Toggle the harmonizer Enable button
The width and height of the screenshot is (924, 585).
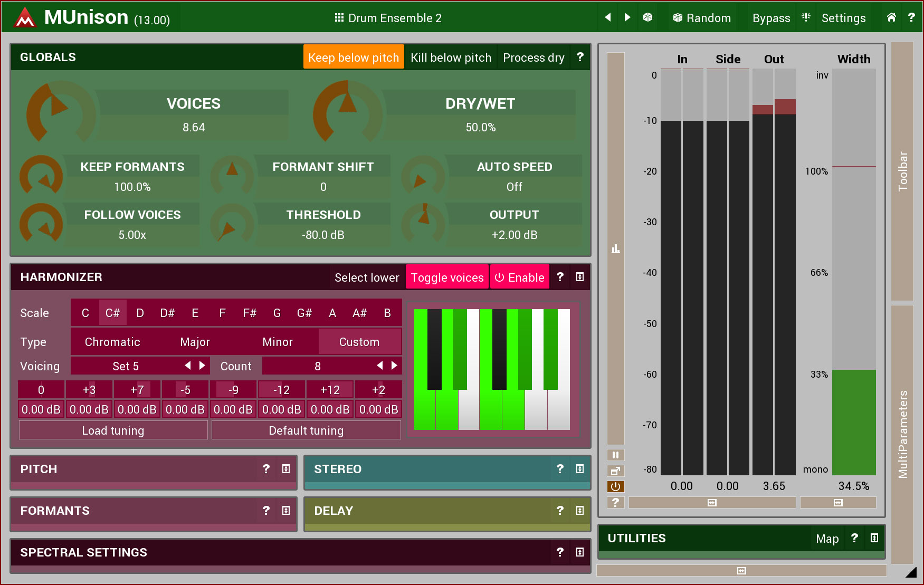click(520, 277)
